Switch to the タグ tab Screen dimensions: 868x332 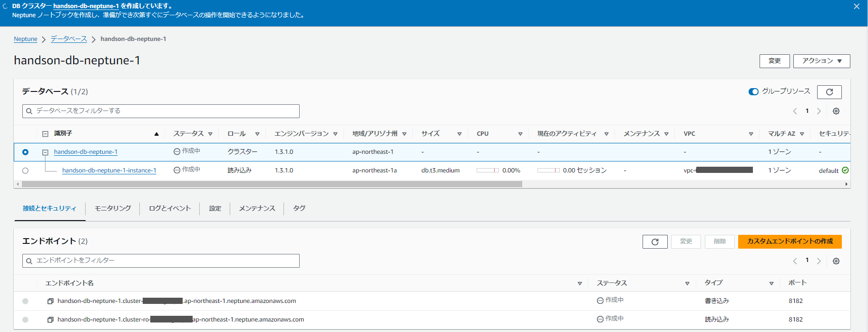click(299, 209)
